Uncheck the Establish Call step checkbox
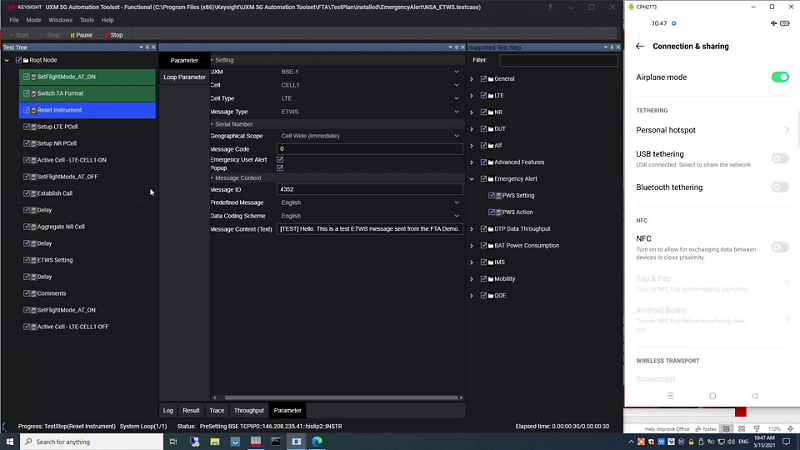The height and width of the screenshot is (450, 800). tap(27, 193)
